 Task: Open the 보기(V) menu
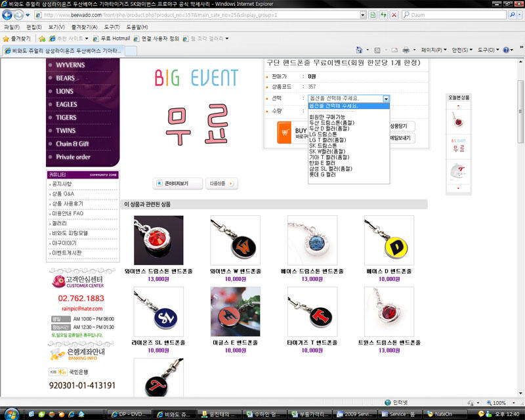click(x=56, y=27)
